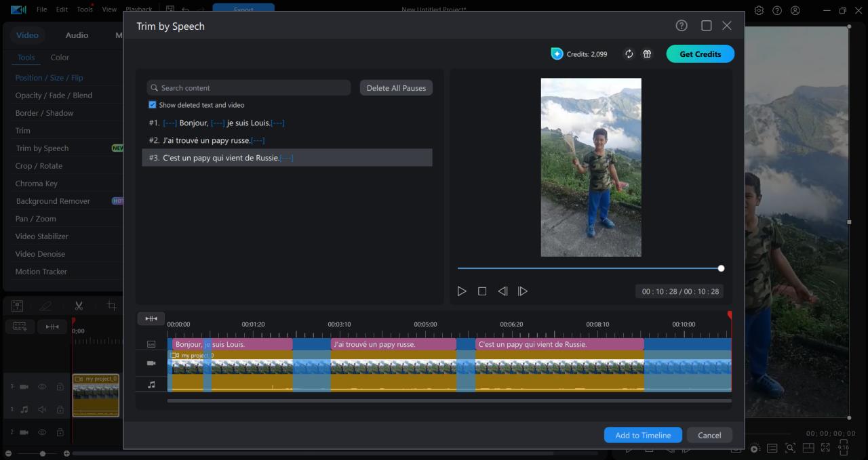The width and height of the screenshot is (868, 460).
Task: Open the gift rewards icon
Action: click(647, 54)
